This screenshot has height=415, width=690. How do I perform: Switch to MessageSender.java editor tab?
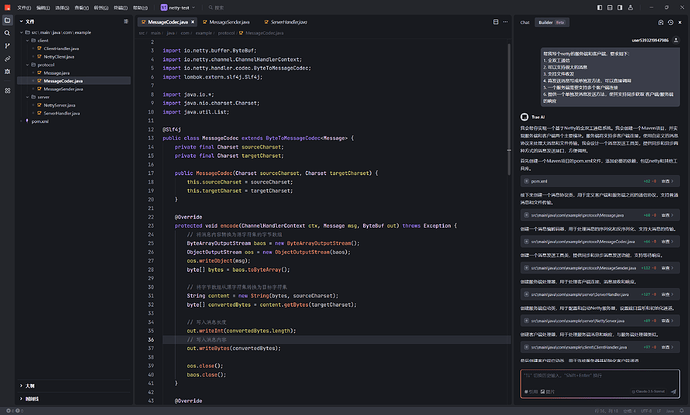226,22
